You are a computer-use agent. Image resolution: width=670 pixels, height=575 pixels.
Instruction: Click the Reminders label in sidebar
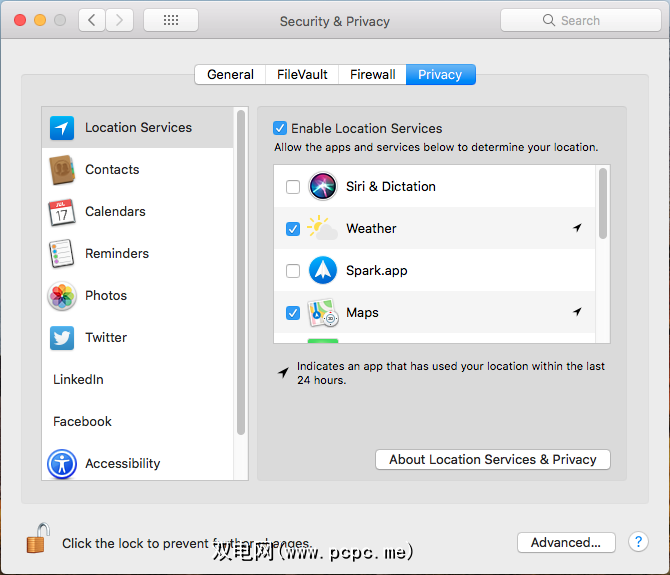click(117, 253)
